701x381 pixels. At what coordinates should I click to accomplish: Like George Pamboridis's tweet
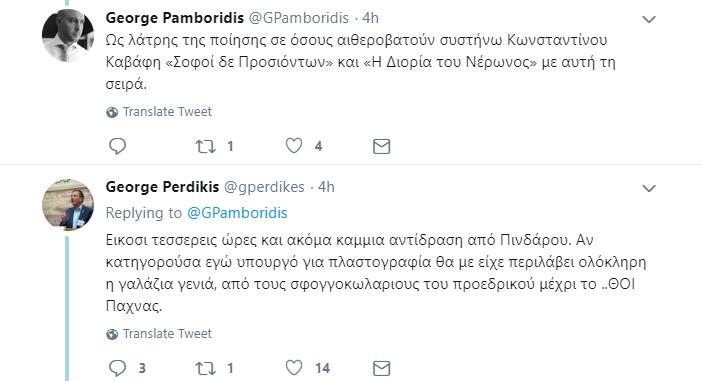[x=294, y=146]
